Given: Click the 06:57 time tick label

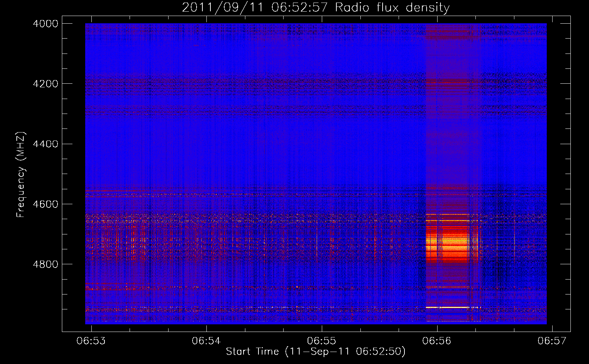Looking at the screenshot, I should (552, 341).
